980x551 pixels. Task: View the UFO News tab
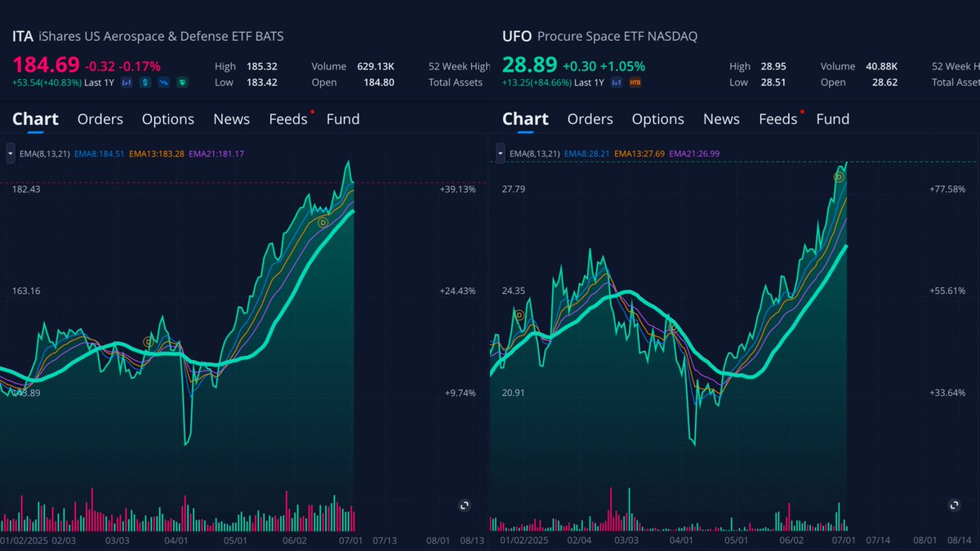[x=722, y=119]
